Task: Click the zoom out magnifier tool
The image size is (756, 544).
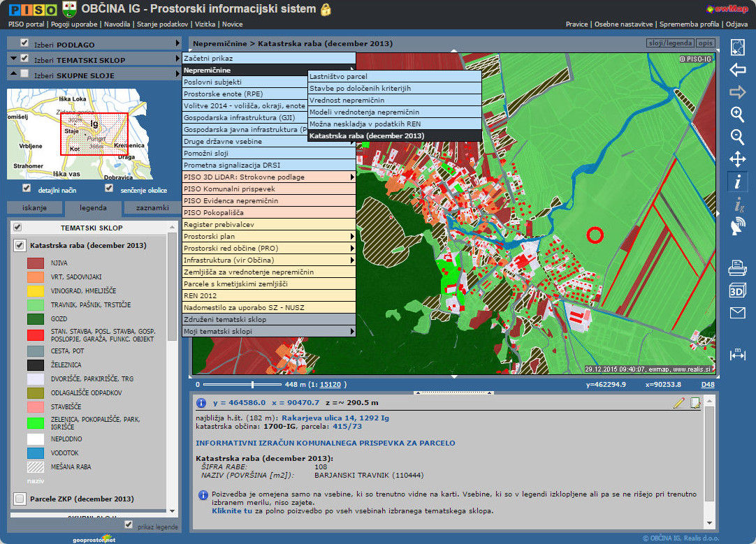Action: 737,137
